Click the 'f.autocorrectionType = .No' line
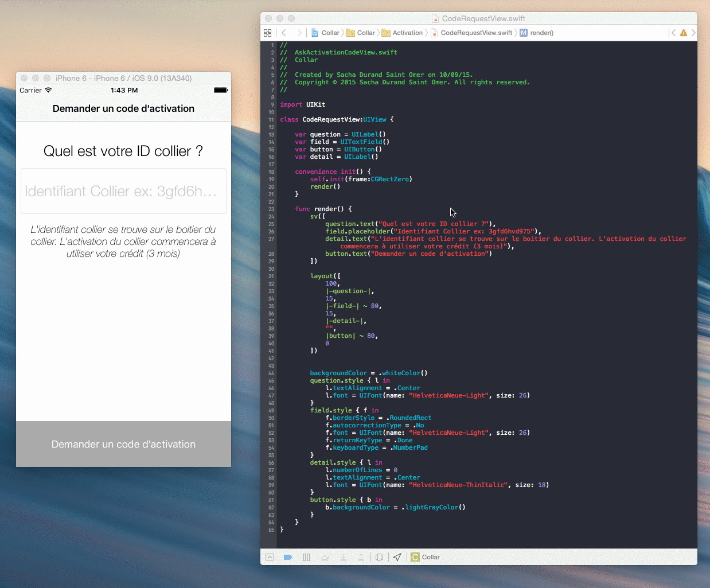 point(374,425)
